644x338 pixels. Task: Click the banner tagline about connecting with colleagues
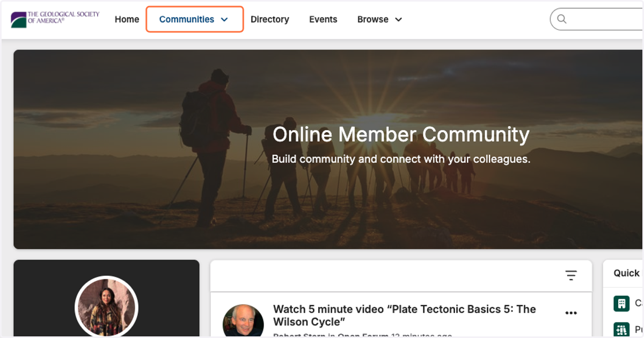click(x=401, y=159)
